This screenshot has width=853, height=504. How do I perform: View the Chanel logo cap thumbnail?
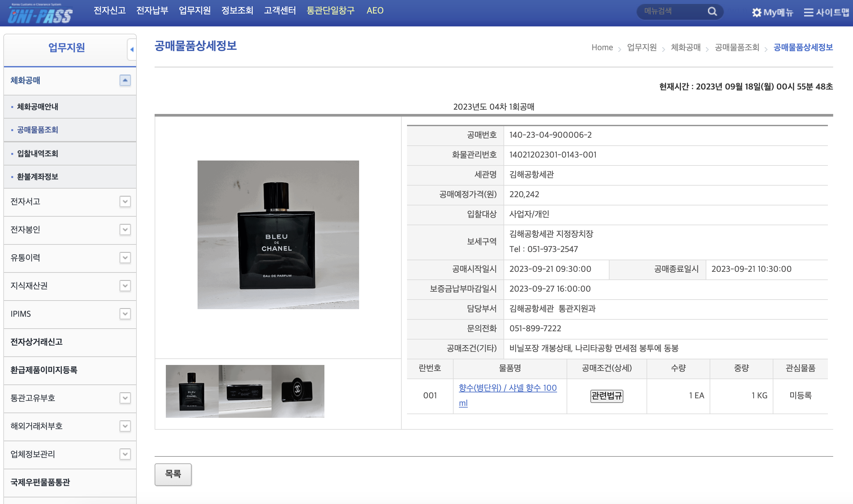[298, 391]
